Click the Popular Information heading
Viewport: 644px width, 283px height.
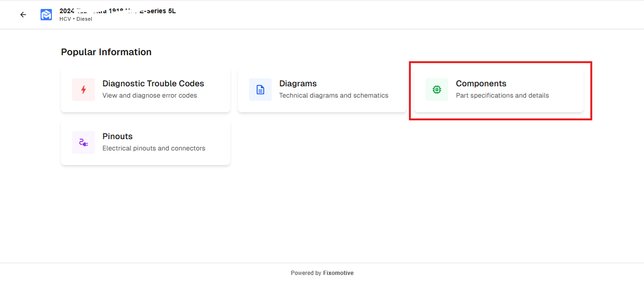(x=106, y=52)
